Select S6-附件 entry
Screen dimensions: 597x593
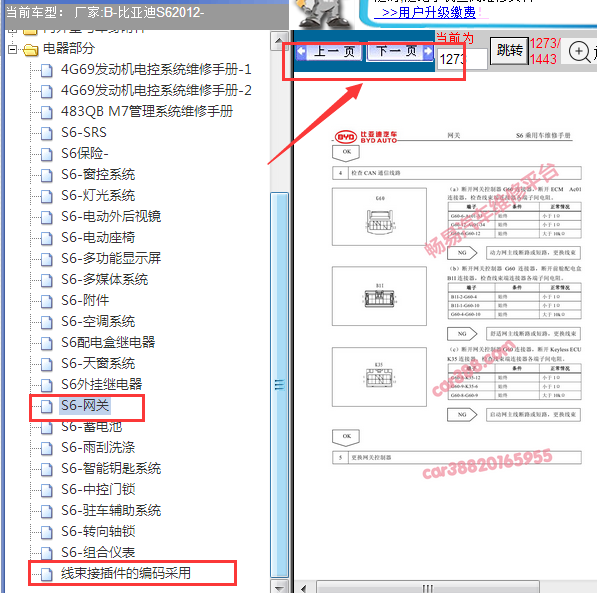pos(85,300)
